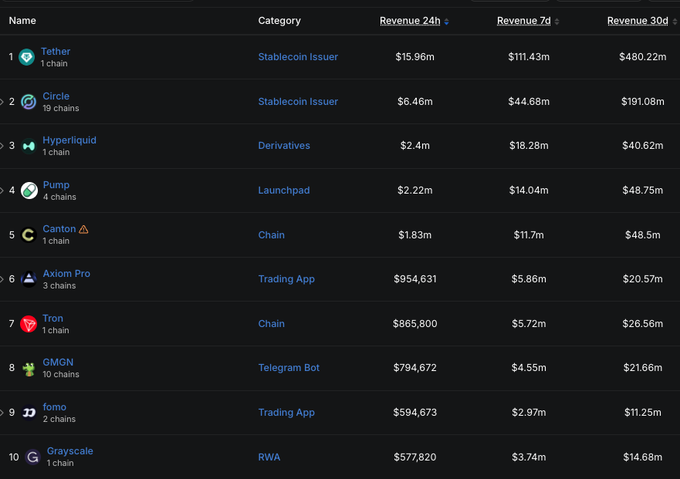Viewport: 680px width, 479px height.
Task: Open Stablecoin Issuer category for Circle
Action: point(298,101)
